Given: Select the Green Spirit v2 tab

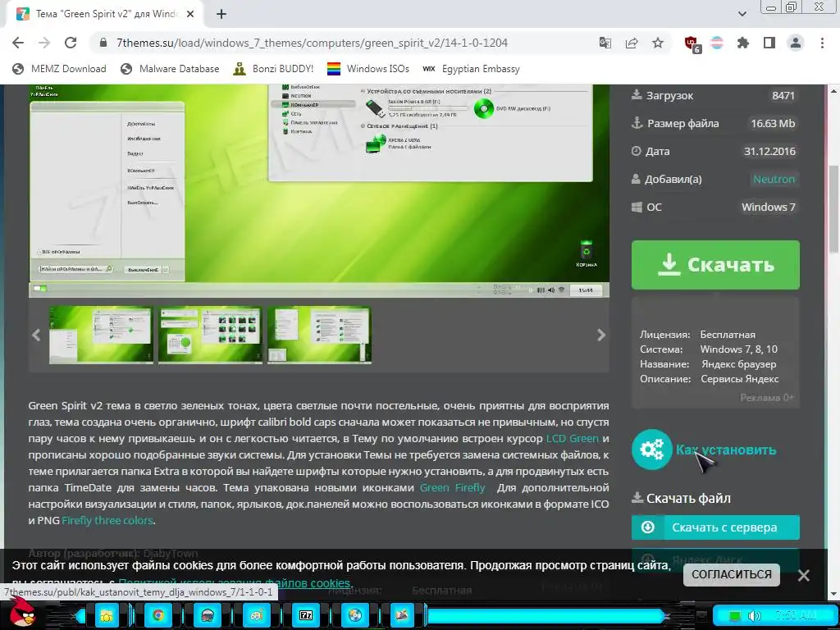Looking at the screenshot, I should tap(106, 14).
